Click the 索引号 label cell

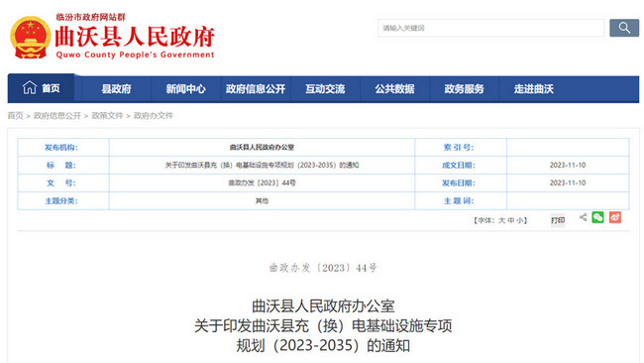click(x=461, y=147)
